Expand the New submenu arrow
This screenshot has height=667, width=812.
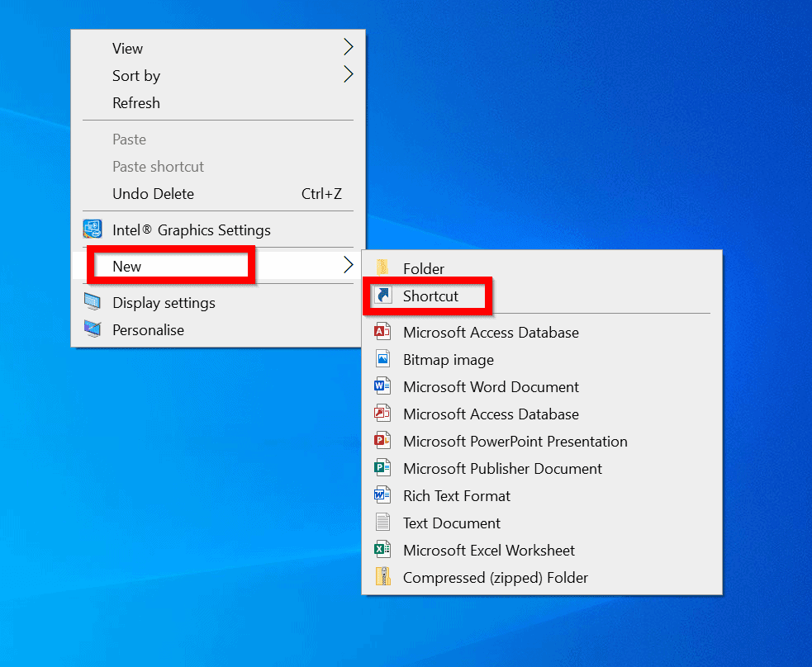(x=349, y=266)
